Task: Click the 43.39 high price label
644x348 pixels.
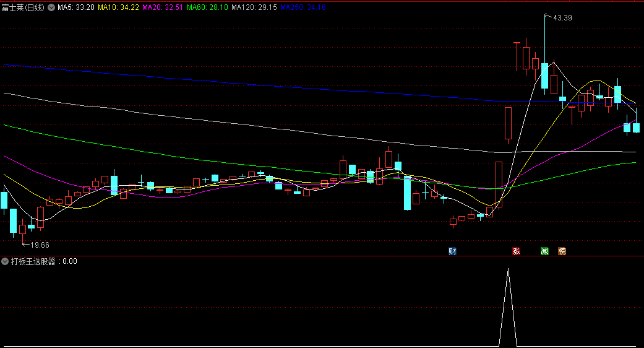Action: coord(562,18)
